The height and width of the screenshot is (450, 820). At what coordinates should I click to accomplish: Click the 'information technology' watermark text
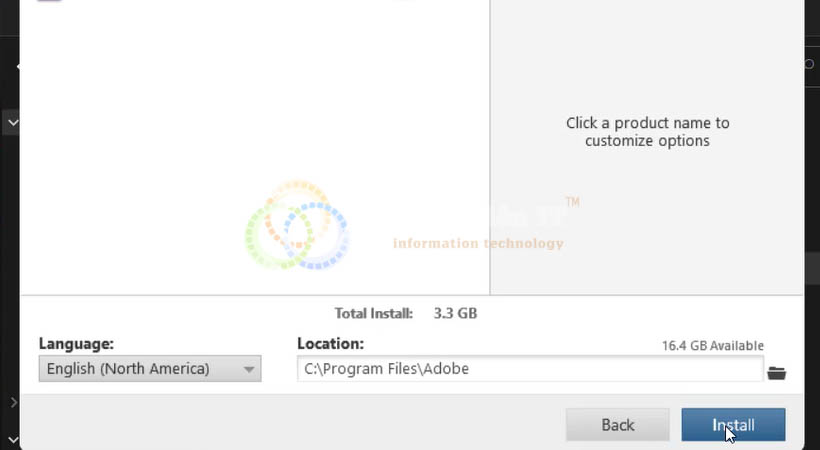coord(478,243)
